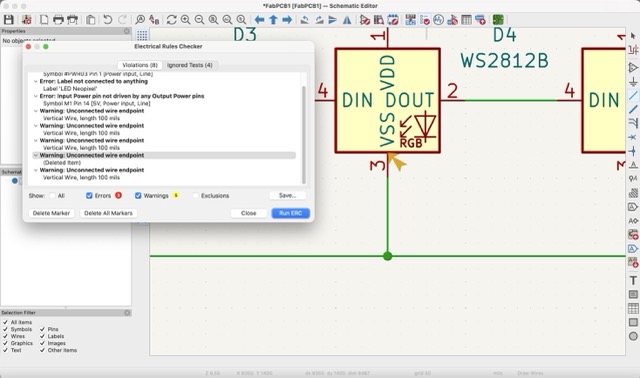Undo the last edit using the toolbar arrow
640x378 pixels.
pos(107,20)
